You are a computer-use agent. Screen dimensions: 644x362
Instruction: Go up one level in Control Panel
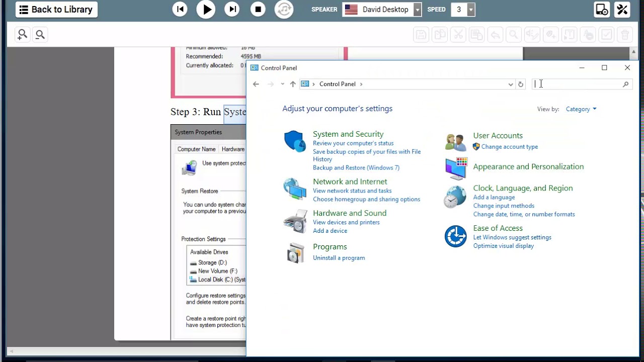pos(293,84)
